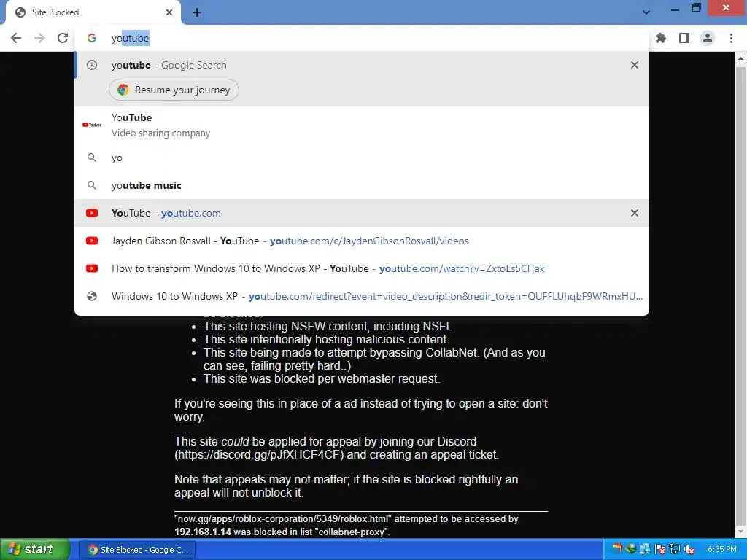Image resolution: width=747 pixels, height=560 pixels.
Task: Click the magnifier icon beside 'yo'
Action: 92,157
